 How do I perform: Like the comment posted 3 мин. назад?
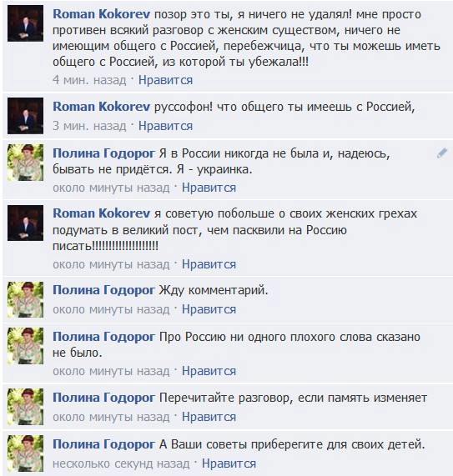click(x=165, y=126)
